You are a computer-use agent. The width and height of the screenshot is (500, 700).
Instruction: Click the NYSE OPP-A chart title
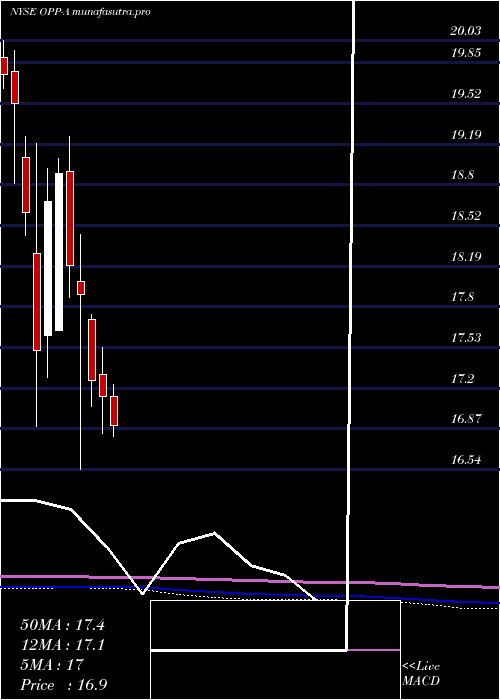tap(80, 12)
